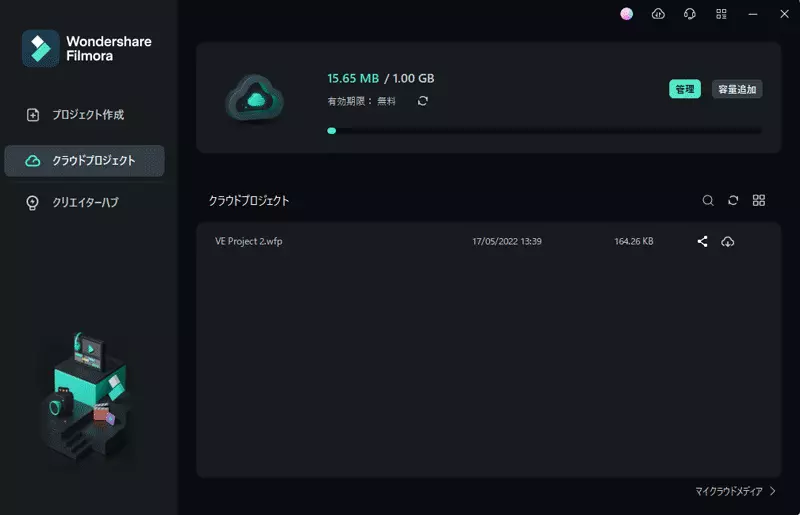Click the cloud download icon in title bar
The height and width of the screenshot is (515, 800).
coord(658,14)
